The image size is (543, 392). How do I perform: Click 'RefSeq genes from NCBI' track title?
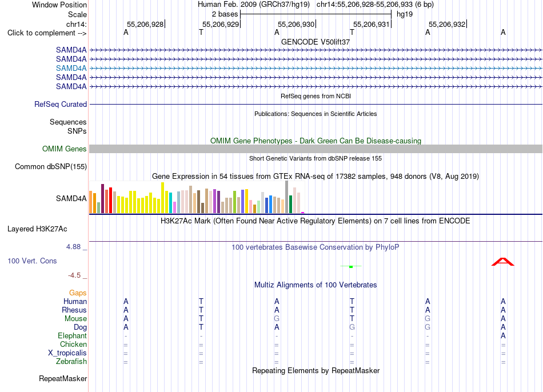coord(316,96)
